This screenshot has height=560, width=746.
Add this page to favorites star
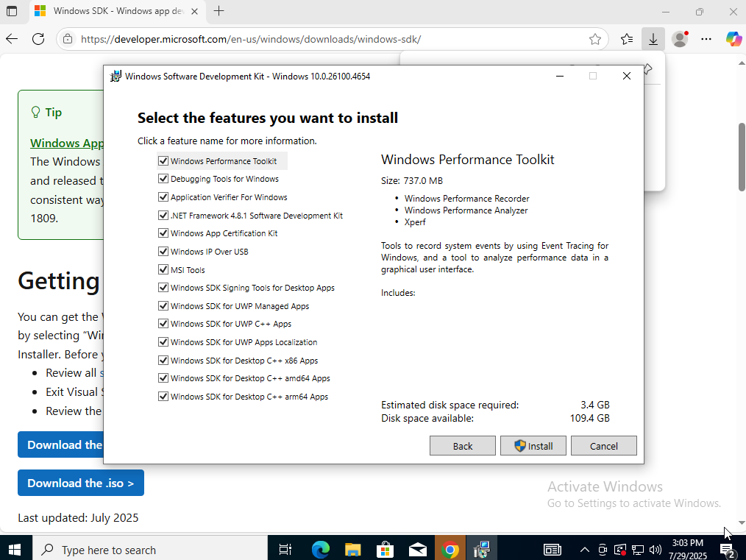(594, 39)
